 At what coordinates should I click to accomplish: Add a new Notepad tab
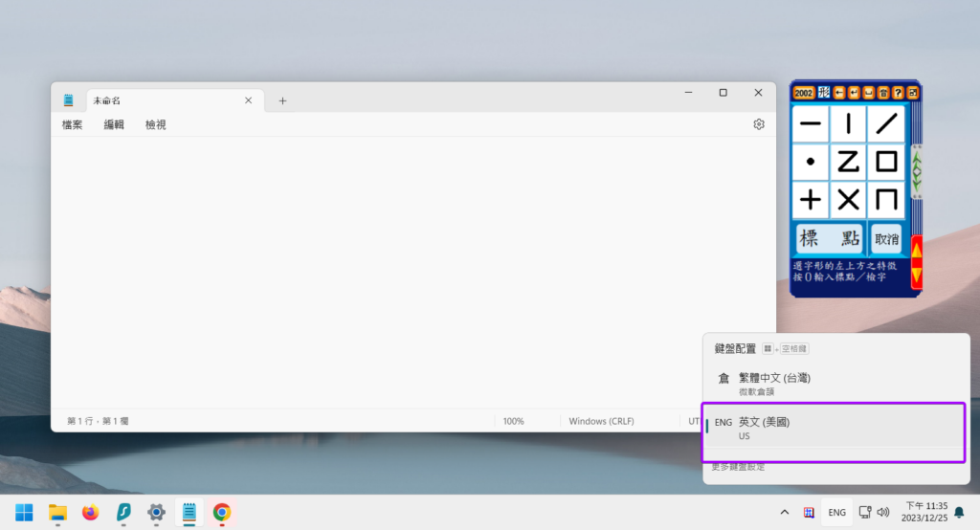click(x=282, y=100)
